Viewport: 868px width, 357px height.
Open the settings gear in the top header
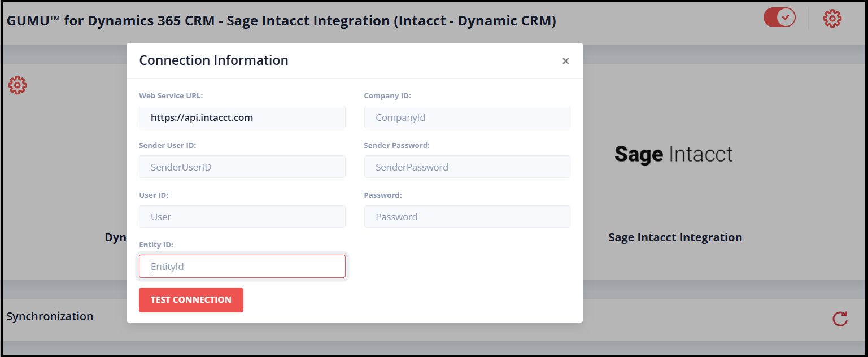pos(831,18)
